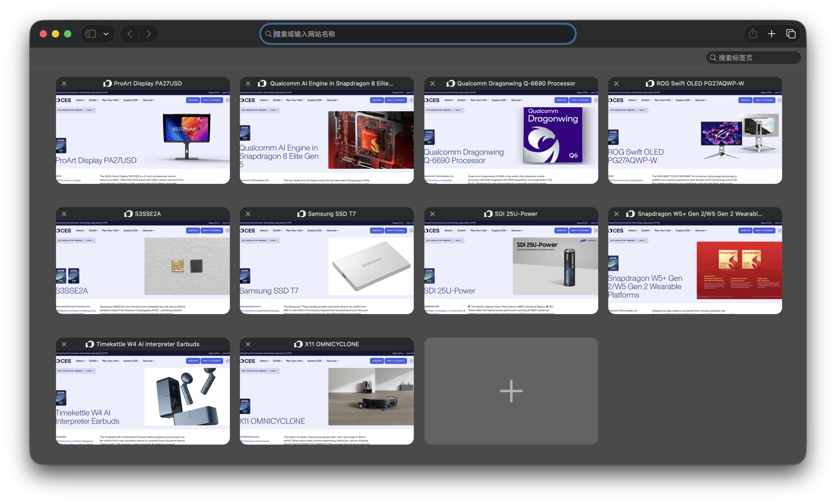Open Qualcomm AI Engine Snapdragon 8 Elite tab
Screen dimensions: 836x504
[326, 136]
